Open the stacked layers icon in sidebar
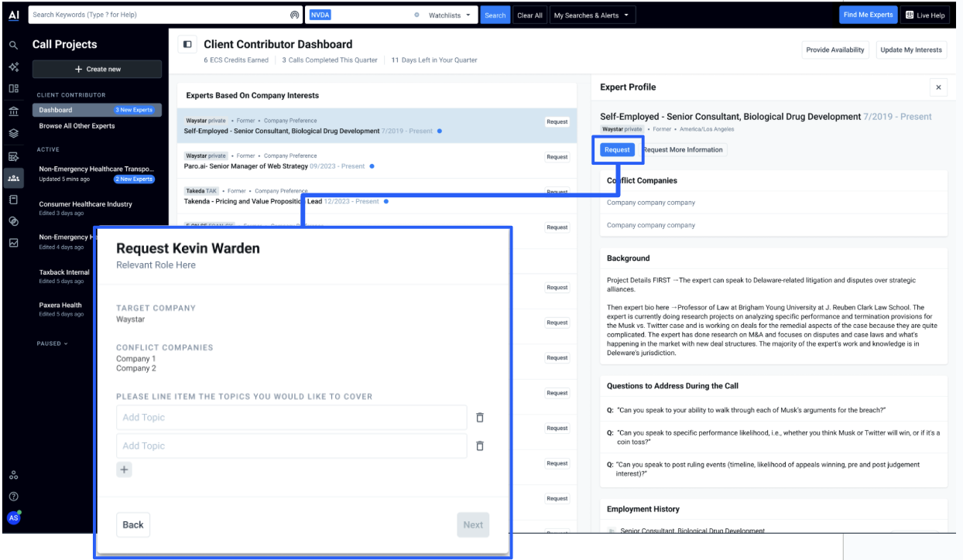This screenshot has height=560, width=963. 13,133
